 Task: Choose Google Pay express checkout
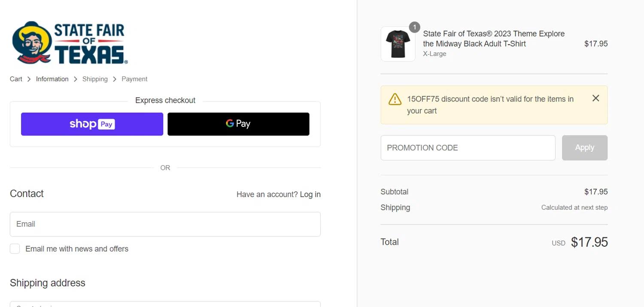click(238, 124)
